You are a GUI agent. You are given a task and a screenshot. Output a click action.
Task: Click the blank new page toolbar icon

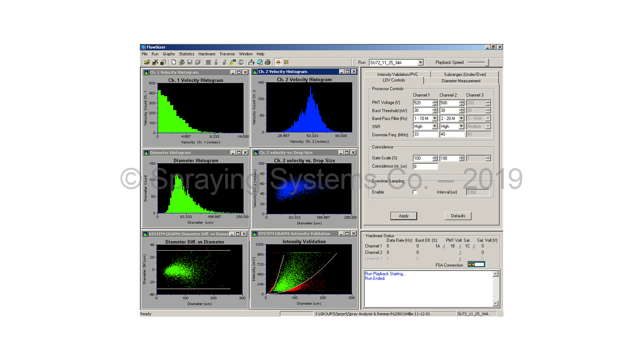173,62
